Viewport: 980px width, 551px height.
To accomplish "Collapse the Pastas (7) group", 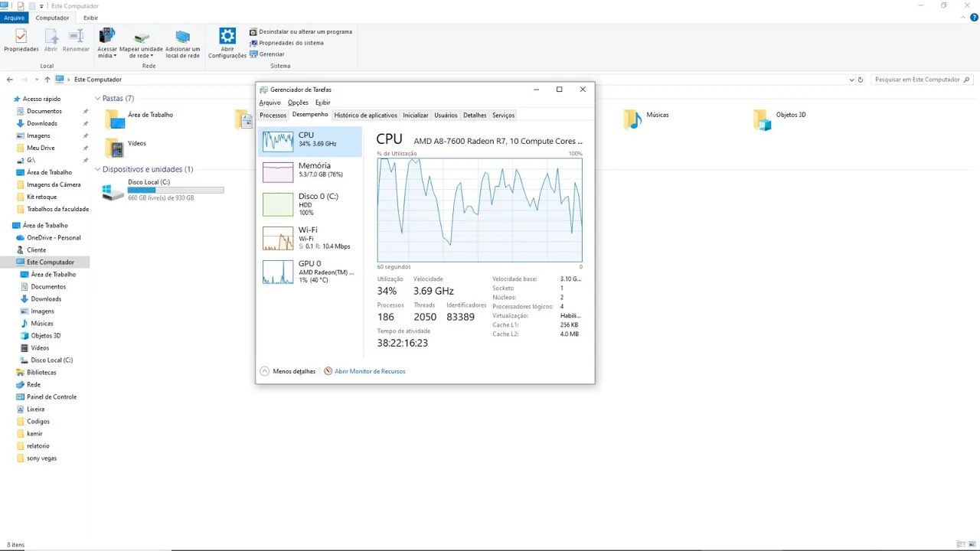I will click(x=97, y=99).
